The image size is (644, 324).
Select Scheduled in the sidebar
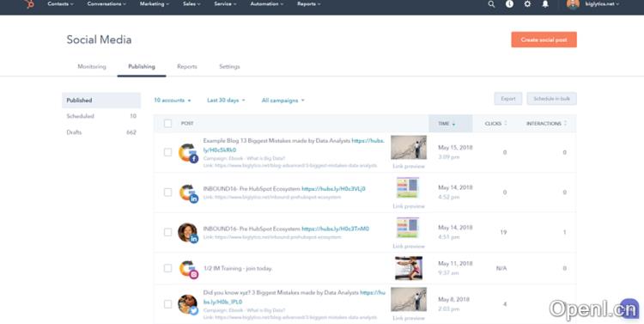coord(101,116)
